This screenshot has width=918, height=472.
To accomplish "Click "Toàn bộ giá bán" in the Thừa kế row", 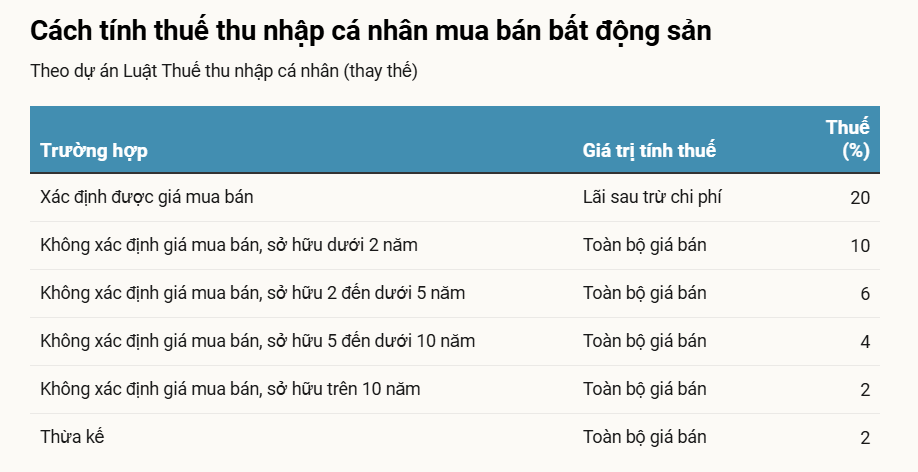I will tap(644, 437).
